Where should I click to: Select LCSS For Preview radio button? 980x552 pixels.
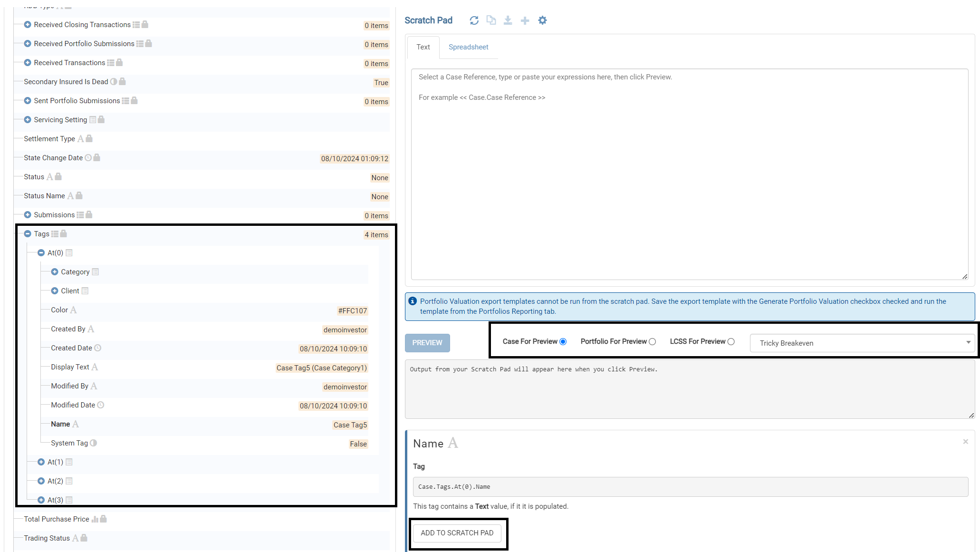pyautogui.click(x=731, y=342)
